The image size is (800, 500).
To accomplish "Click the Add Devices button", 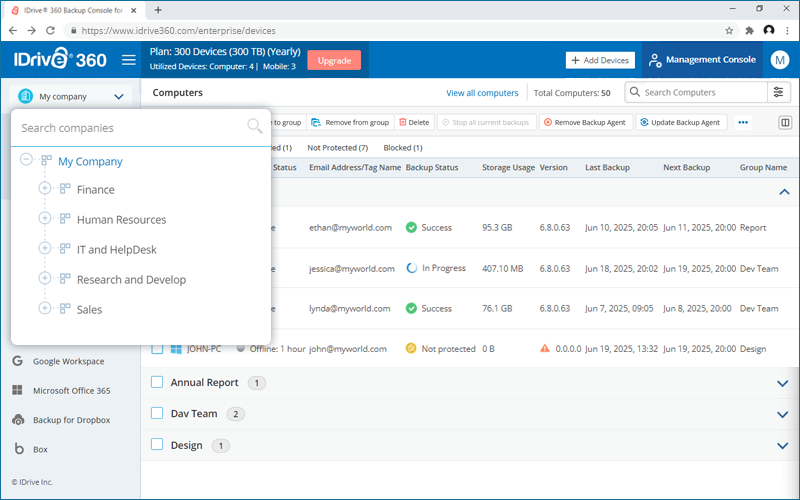I will pyautogui.click(x=600, y=60).
